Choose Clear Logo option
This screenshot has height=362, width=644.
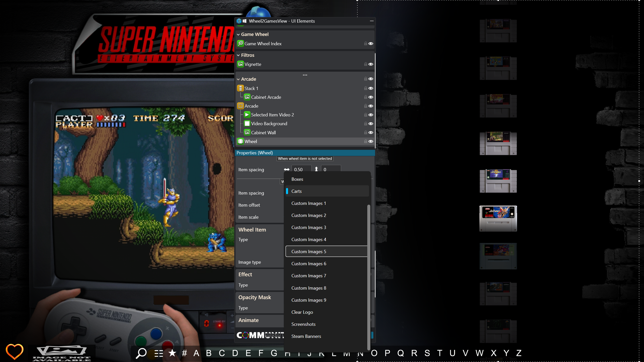pos(326,312)
